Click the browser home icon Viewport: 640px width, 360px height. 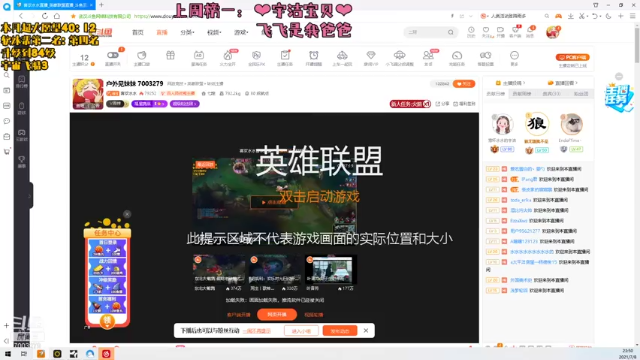(x=57, y=16)
